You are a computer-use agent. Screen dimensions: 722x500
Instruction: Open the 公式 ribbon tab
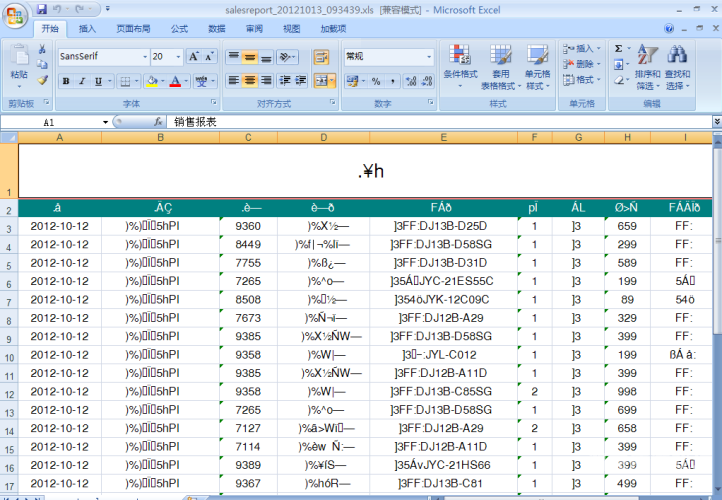point(179,29)
